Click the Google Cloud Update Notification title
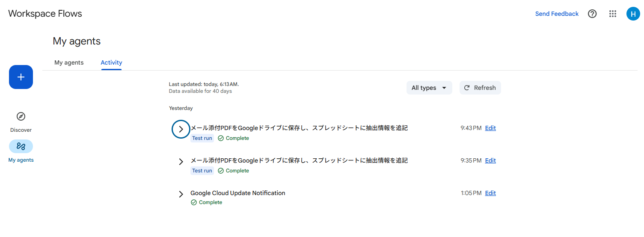This screenshot has height=237, width=644. click(238, 193)
